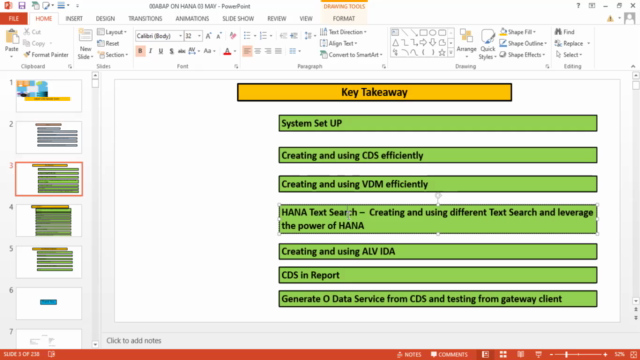This screenshot has width=640, height=360.
Task: Click Decrease Font Size icon
Action: 219,36
